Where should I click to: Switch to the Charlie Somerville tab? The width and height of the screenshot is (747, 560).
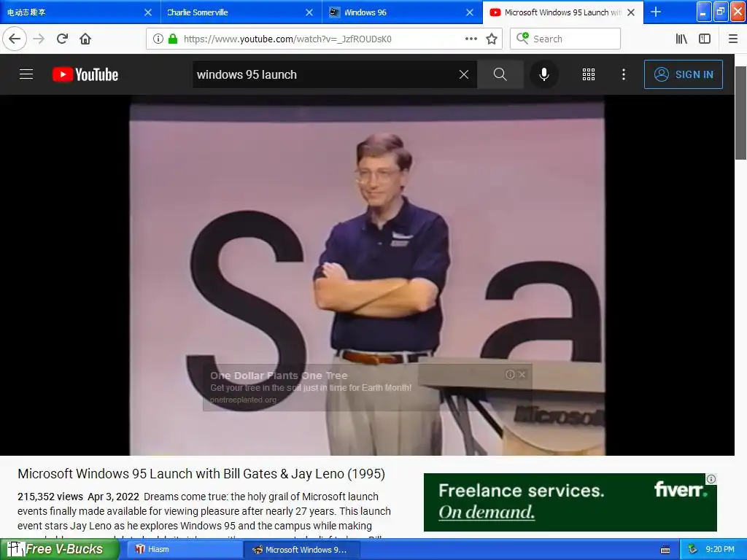pyautogui.click(x=233, y=12)
